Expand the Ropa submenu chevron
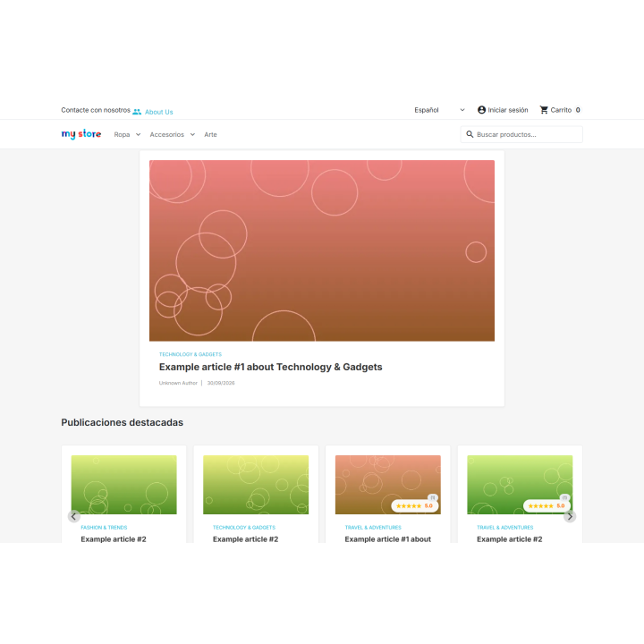Image resolution: width=644 pixels, height=644 pixels. pyautogui.click(x=138, y=135)
